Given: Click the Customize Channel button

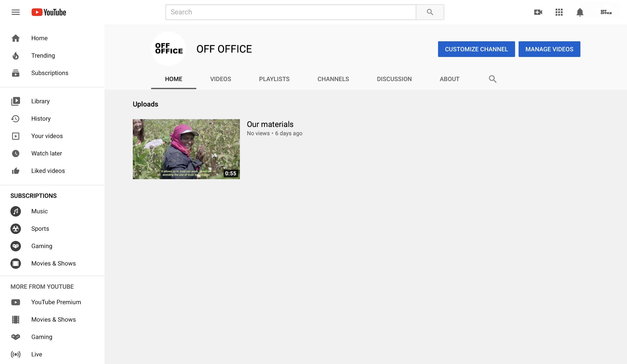Looking at the screenshot, I should [476, 49].
